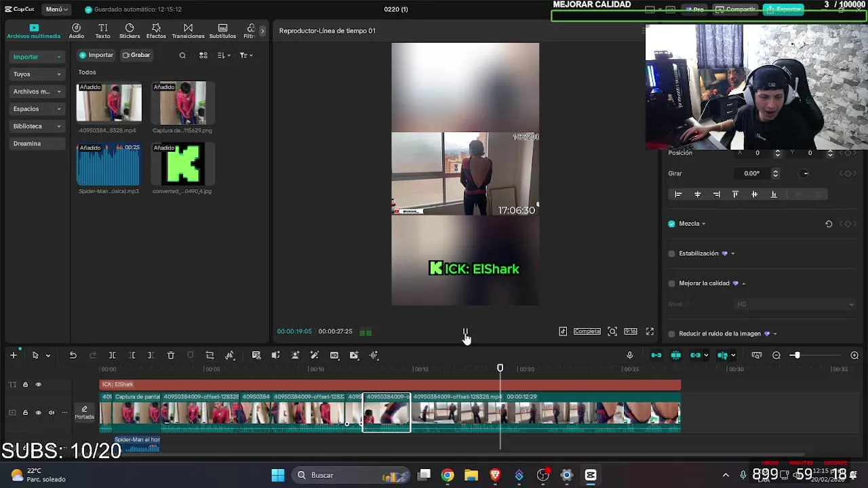The image size is (868, 488).
Task: Click the fullscreen preview icon
Action: pos(650,331)
